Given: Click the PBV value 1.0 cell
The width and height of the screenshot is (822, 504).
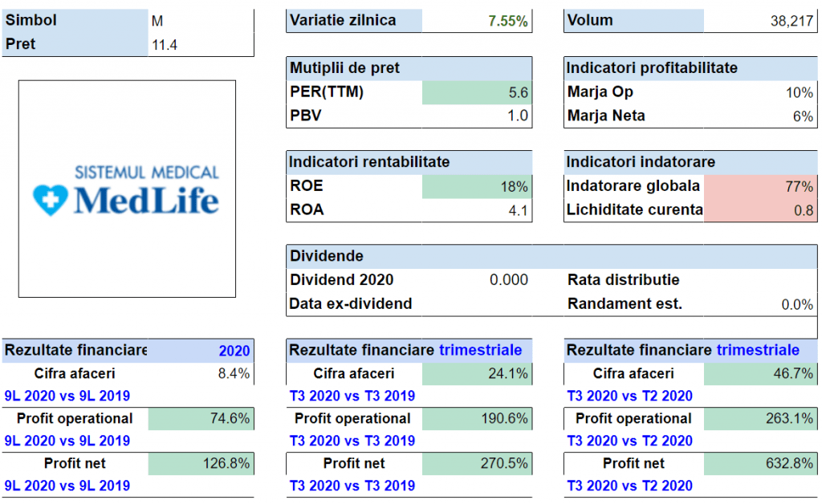Looking at the screenshot, I should [x=477, y=116].
